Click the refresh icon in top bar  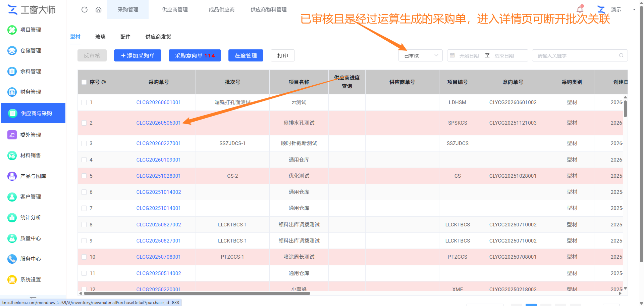pos(85,9)
